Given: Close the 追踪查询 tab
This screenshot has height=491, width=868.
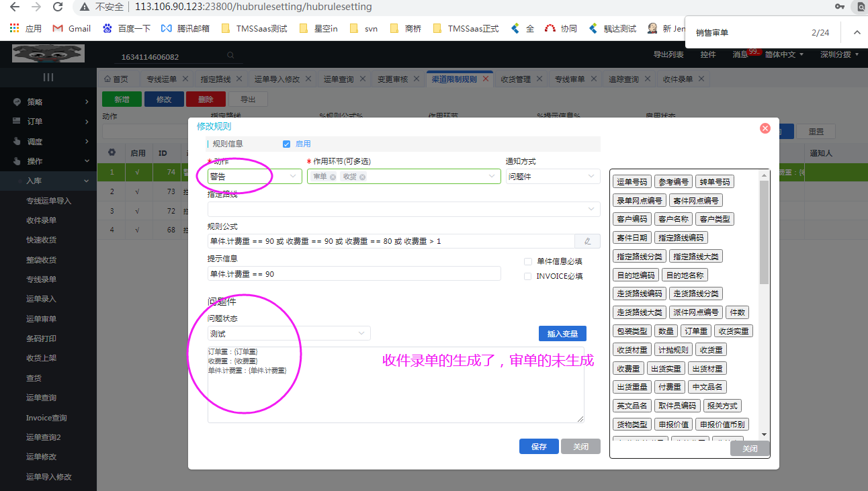Looking at the screenshot, I should coord(648,79).
